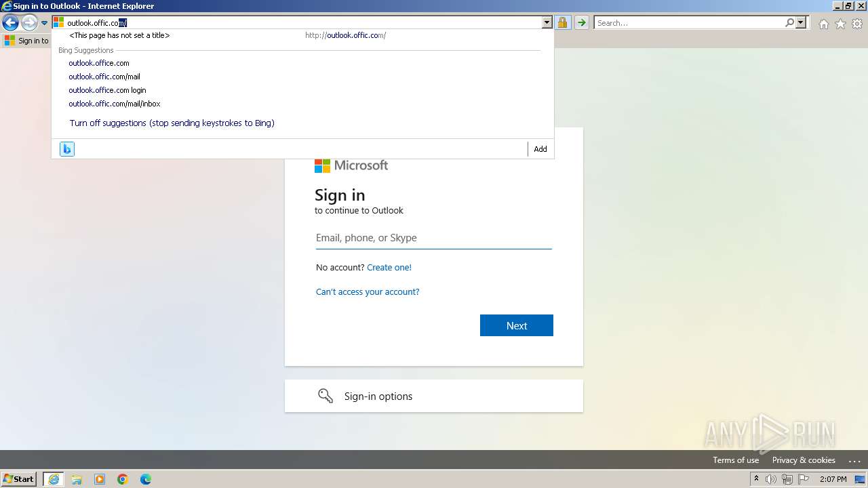Click the Microsoft logo on sign-in card
This screenshot has height=488, width=868.
[351, 165]
